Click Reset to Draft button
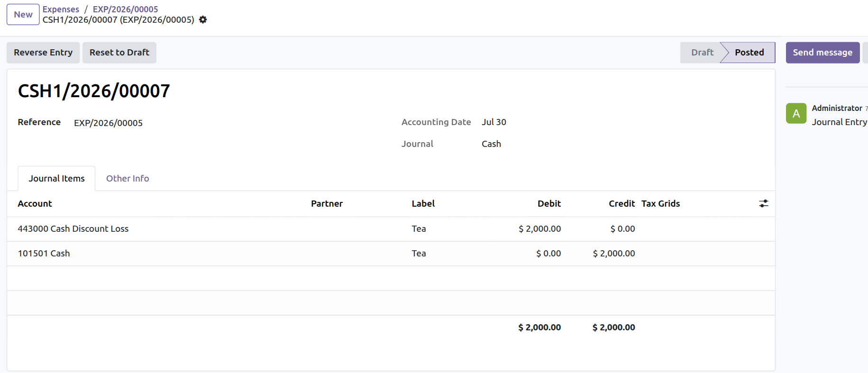Screen dimensions: 868x373 119,53
